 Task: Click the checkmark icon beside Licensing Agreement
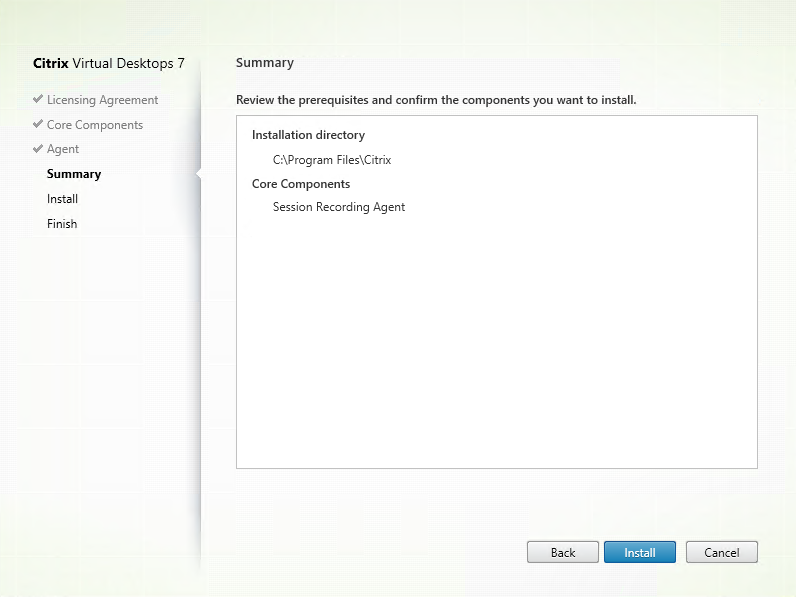38,100
